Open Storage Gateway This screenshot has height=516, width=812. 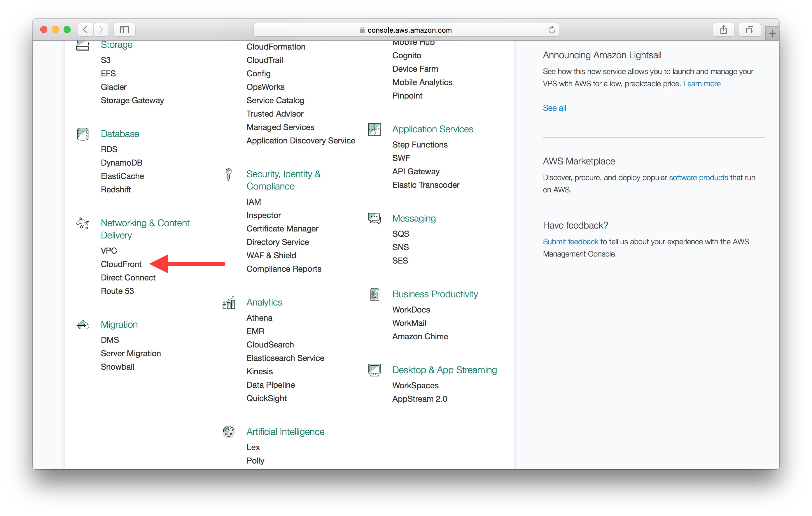(132, 101)
